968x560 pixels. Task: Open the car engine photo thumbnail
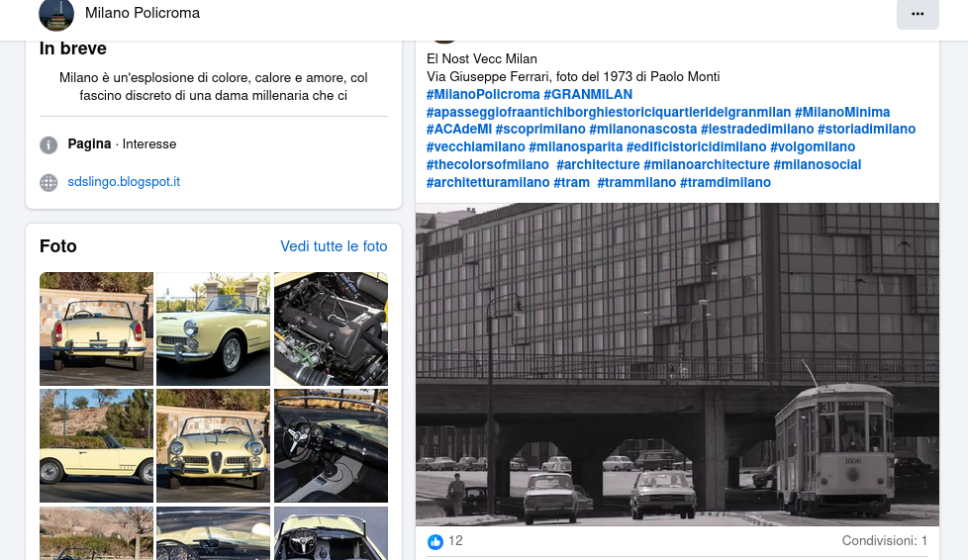[x=331, y=328]
